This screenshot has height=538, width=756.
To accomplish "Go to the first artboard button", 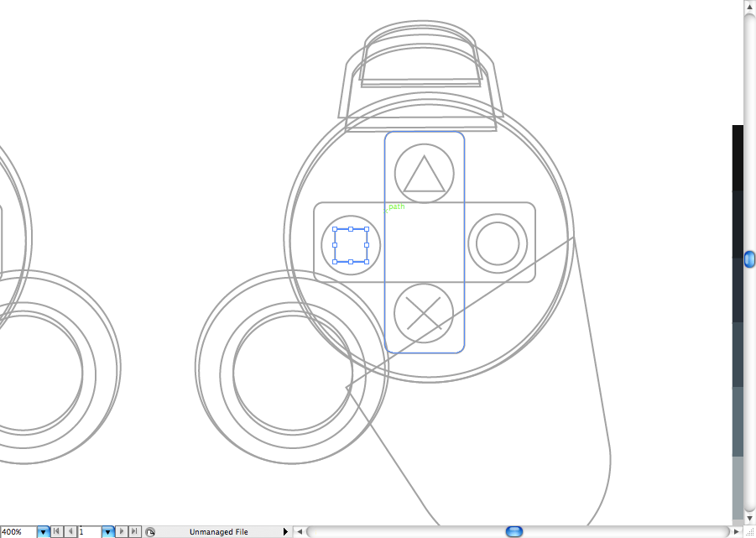I will tap(56, 532).
